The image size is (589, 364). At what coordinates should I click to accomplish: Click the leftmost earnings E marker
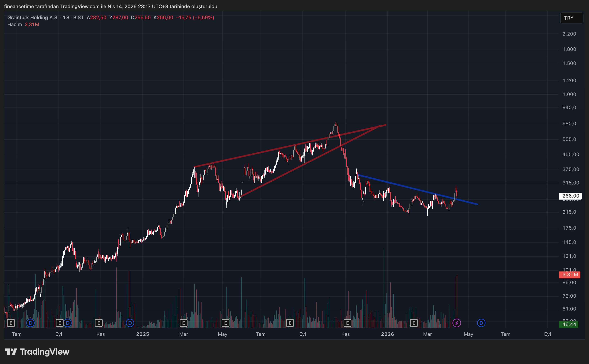point(11,323)
